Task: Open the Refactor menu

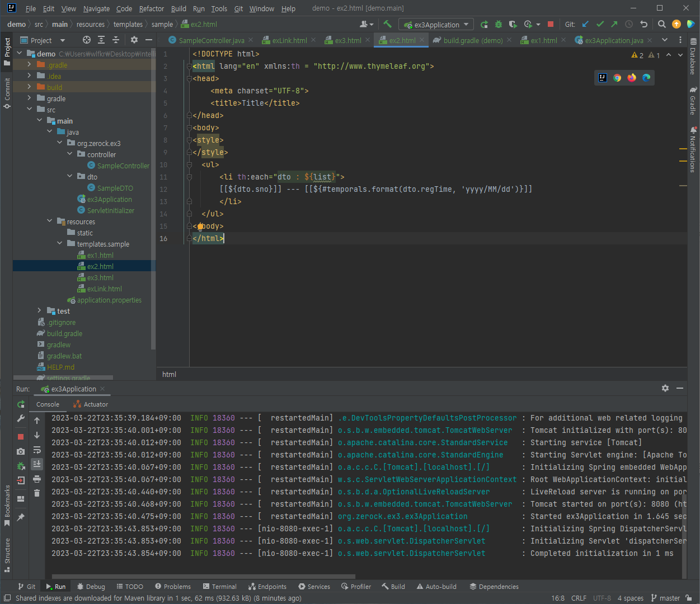Action: click(x=152, y=8)
